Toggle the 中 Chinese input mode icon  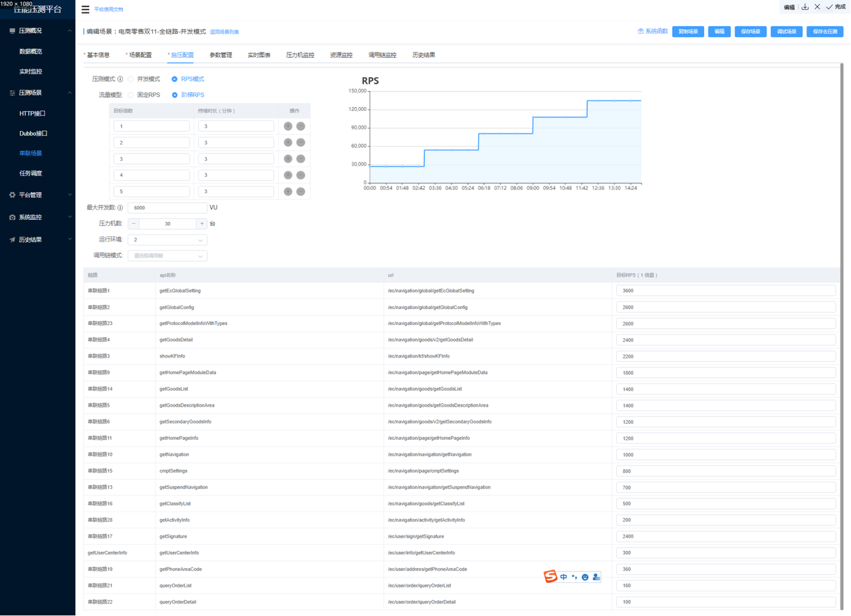pyautogui.click(x=564, y=577)
